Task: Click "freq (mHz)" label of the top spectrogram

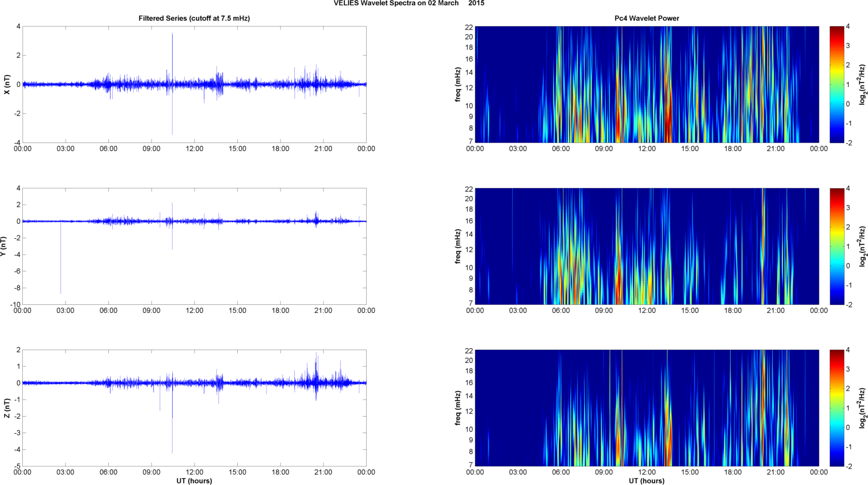Action: [x=458, y=84]
